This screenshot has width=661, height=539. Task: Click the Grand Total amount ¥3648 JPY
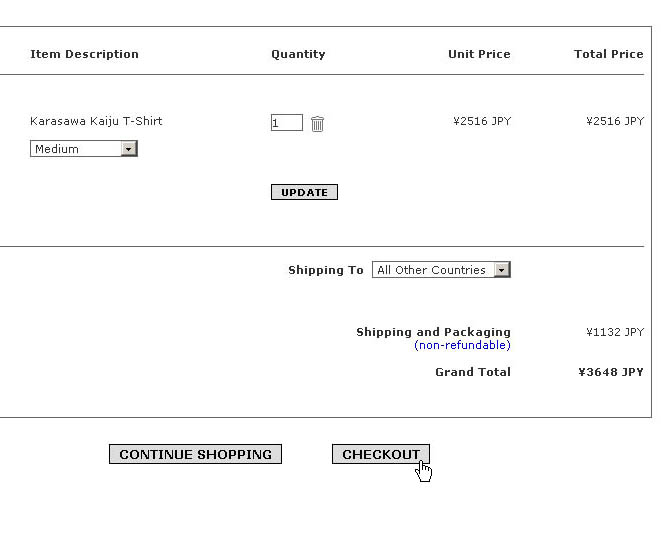[611, 372]
